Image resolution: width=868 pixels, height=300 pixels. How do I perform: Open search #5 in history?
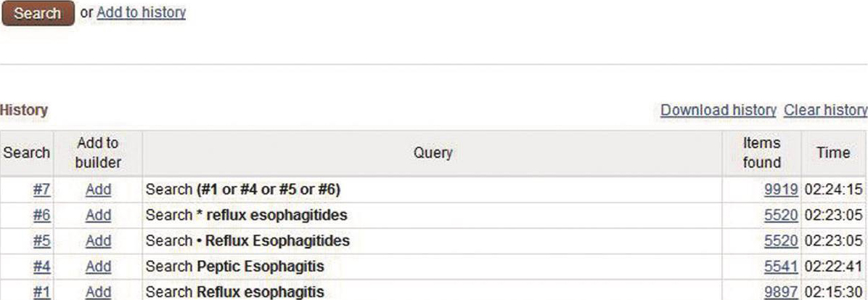tap(41, 241)
